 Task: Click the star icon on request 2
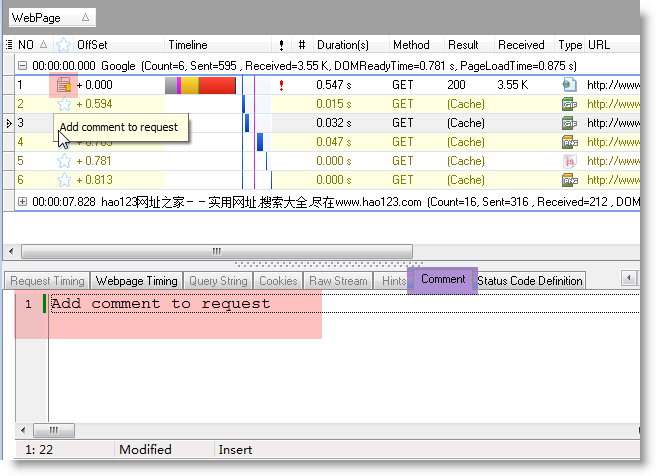point(64,104)
